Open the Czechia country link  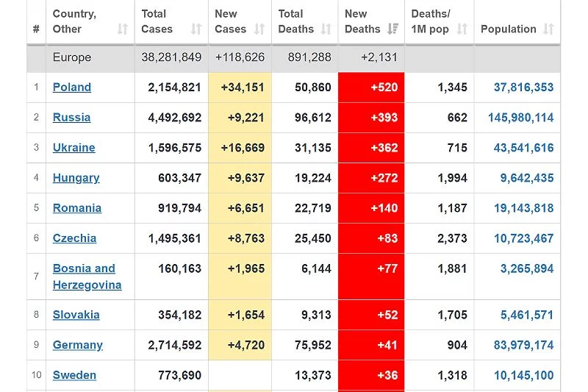coord(75,238)
